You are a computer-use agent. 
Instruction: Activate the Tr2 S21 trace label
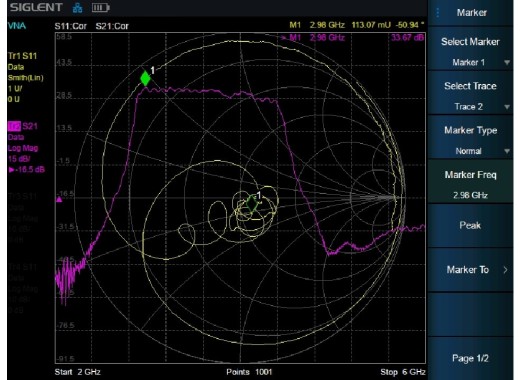point(23,126)
